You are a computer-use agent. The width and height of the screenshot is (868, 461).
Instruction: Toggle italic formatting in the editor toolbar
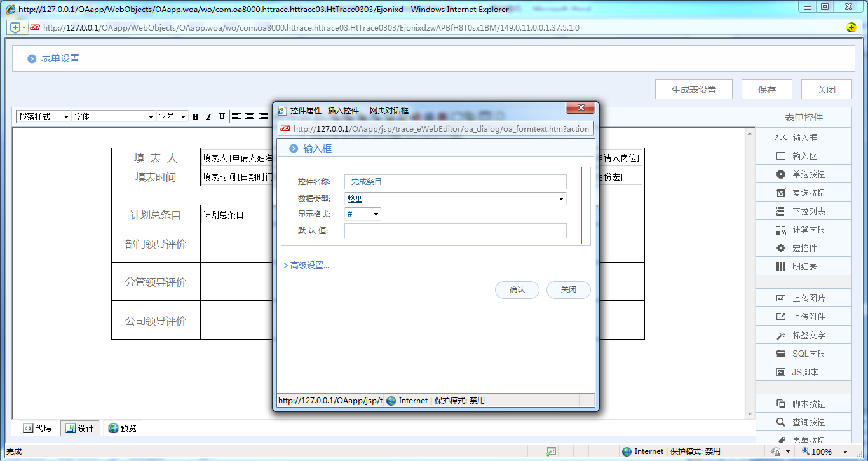(x=208, y=116)
